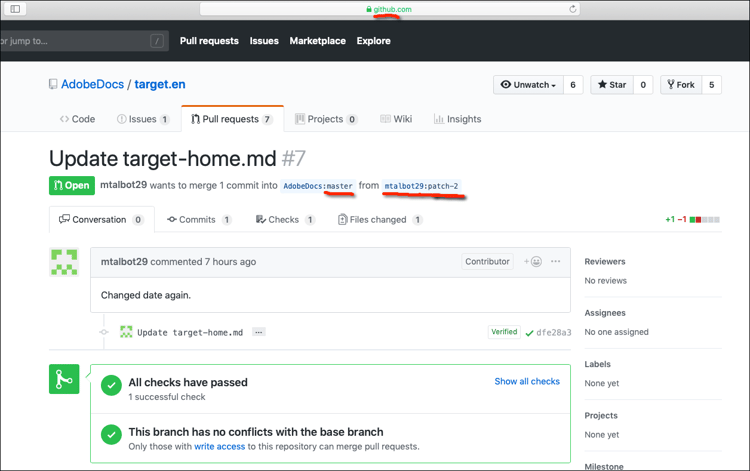Click the green merge branch icon
The width and height of the screenshot is (750, 471).
pos(64,379)
